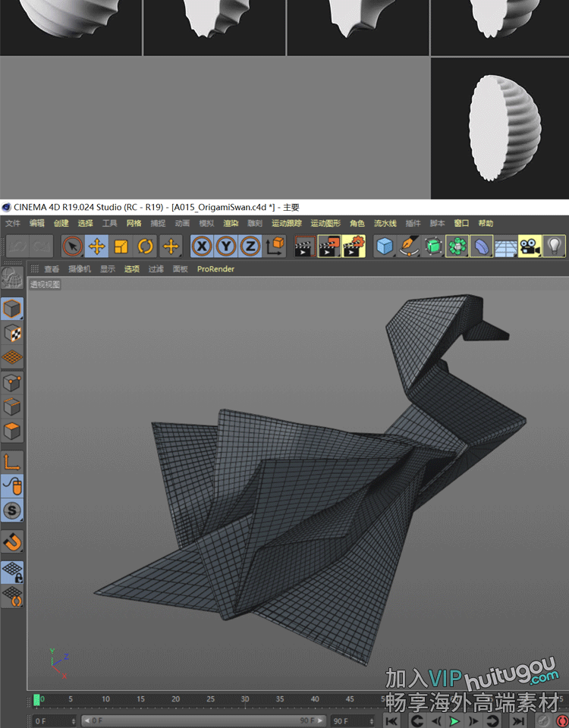Add a Camera object

530,246
